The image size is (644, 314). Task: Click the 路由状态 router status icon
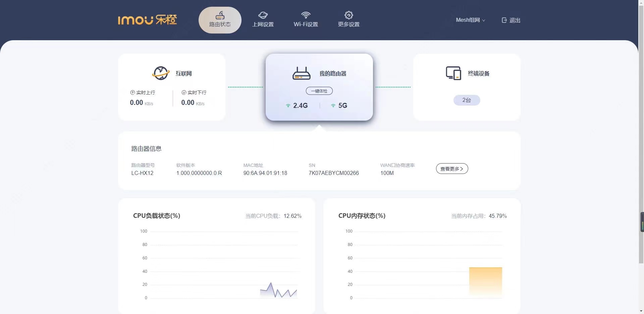pyautogui.click(x=220, y=15)
